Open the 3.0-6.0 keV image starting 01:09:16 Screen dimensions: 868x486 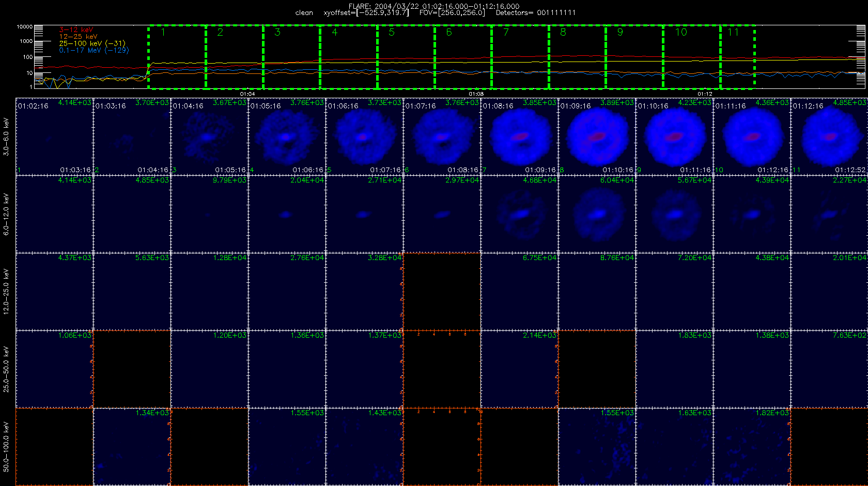click(x=597, y=136)
